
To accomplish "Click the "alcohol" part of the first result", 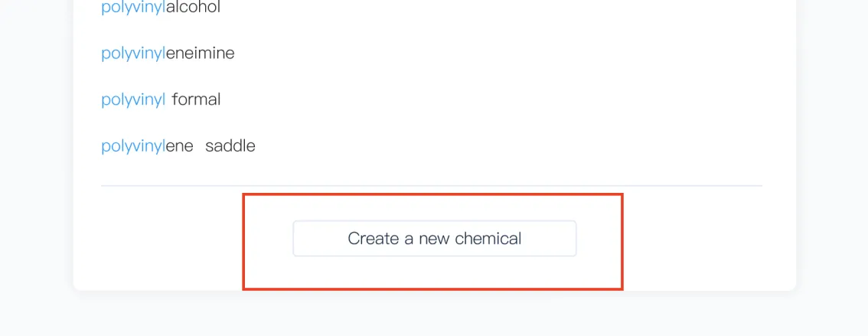I will (x=193, y=8).
